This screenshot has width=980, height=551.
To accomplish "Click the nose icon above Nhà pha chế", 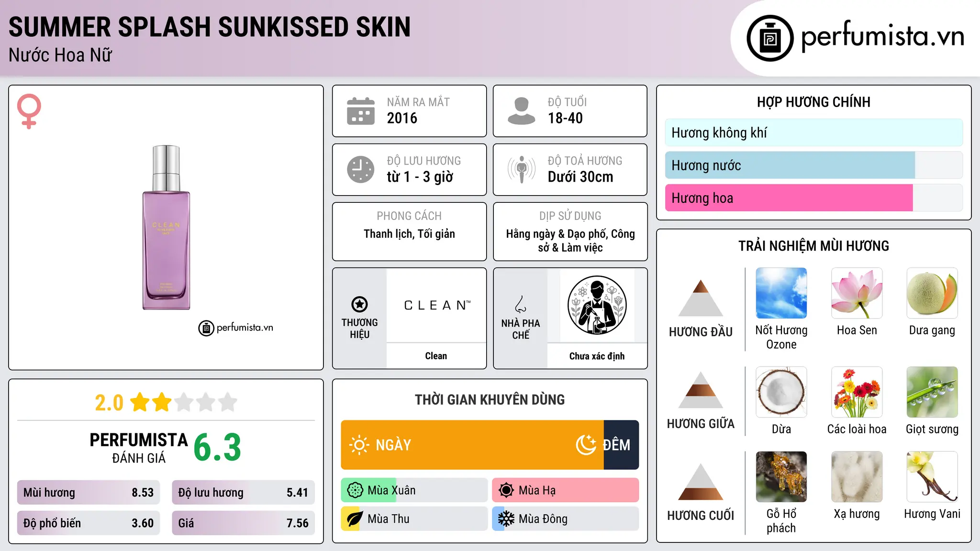I will pos(521,304).
